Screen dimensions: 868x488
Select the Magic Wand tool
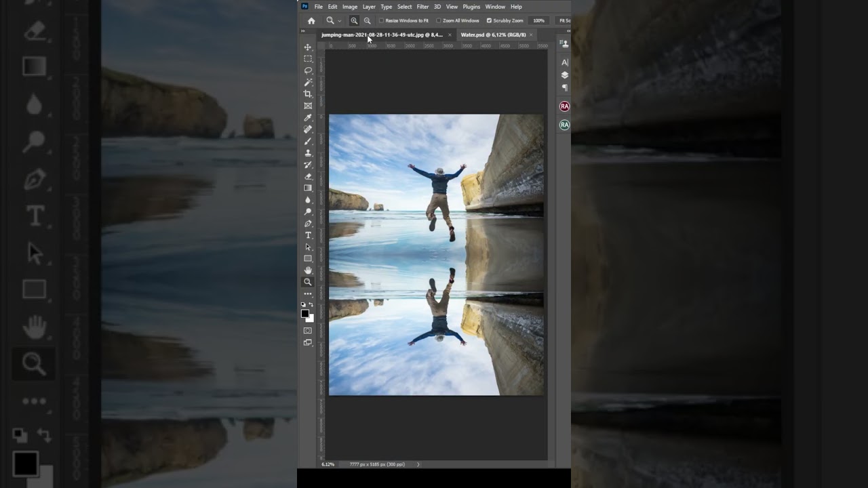coord(308,82)
